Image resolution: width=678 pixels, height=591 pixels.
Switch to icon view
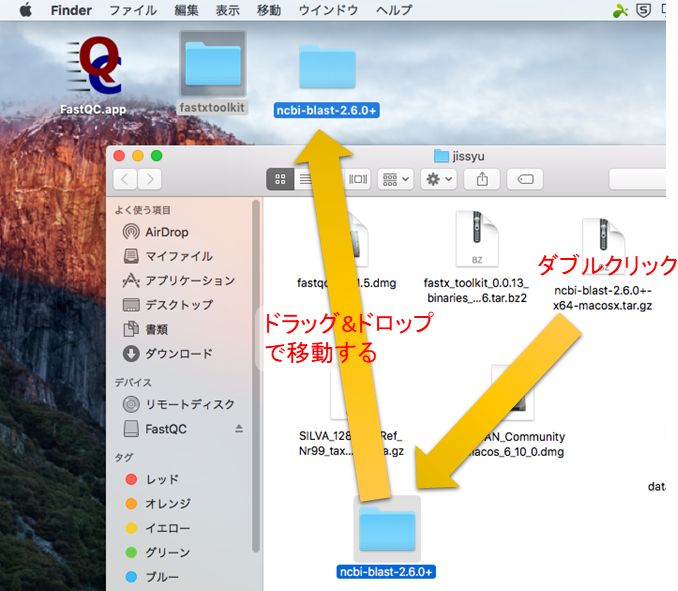(x=280, y=179)
